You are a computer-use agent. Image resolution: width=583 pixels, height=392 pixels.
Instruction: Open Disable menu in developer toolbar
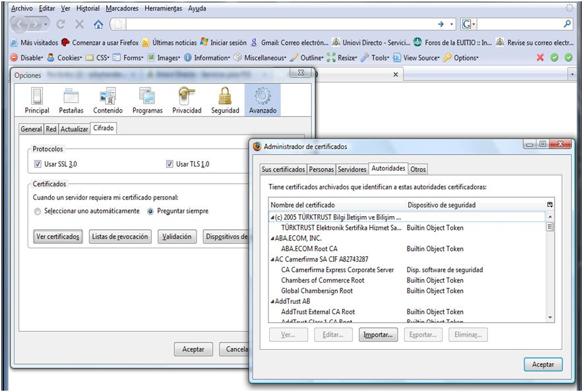(x=27, y=57)
